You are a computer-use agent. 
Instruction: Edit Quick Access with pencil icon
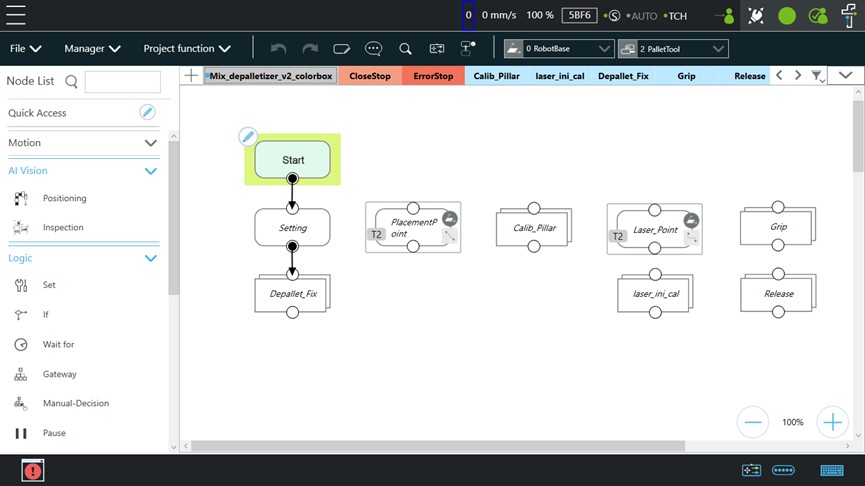(147, 112)
